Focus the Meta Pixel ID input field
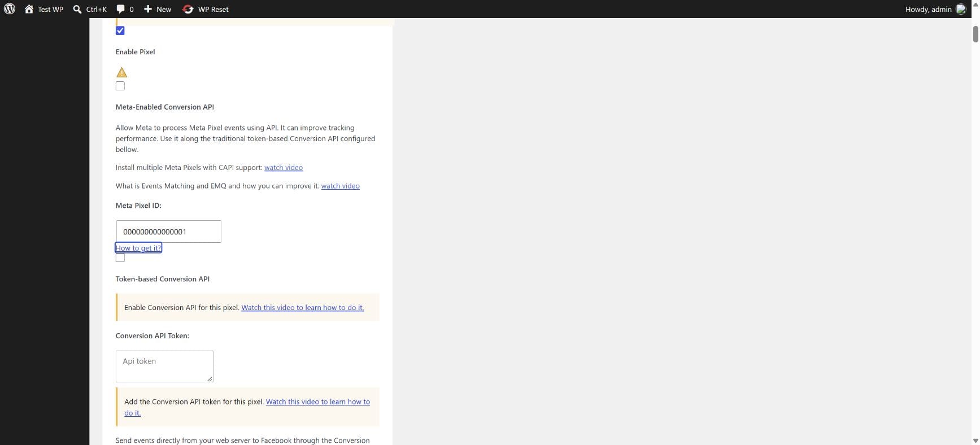 pos(168,232)
